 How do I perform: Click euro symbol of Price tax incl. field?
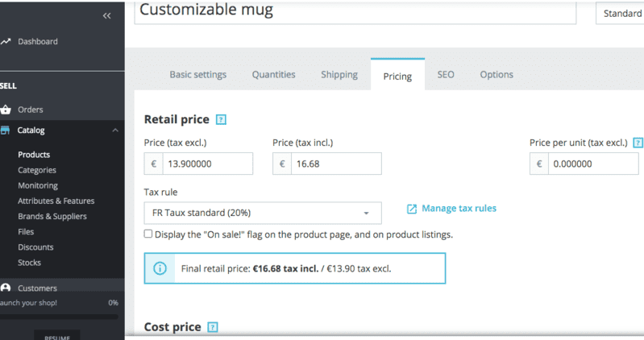click(282, 164)
